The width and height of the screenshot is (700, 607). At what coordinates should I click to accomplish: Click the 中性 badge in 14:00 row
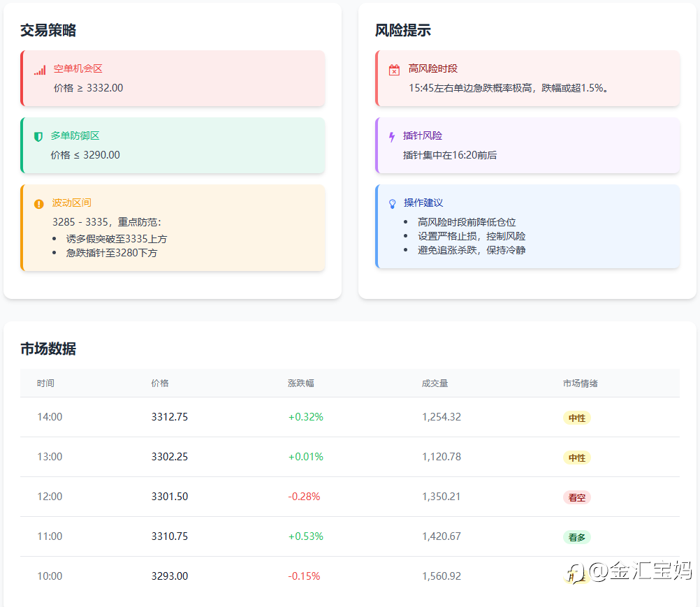[577, 418]
